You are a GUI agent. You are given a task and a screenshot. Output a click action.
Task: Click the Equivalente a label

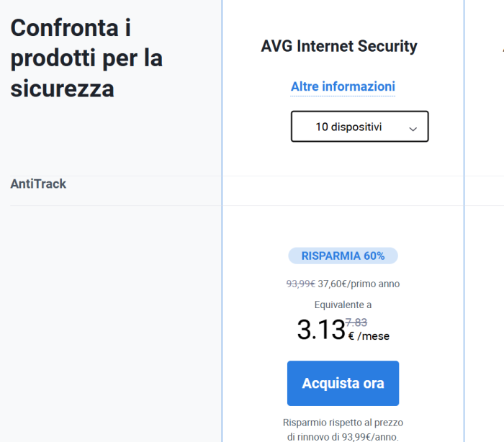[x=343, y=305]
